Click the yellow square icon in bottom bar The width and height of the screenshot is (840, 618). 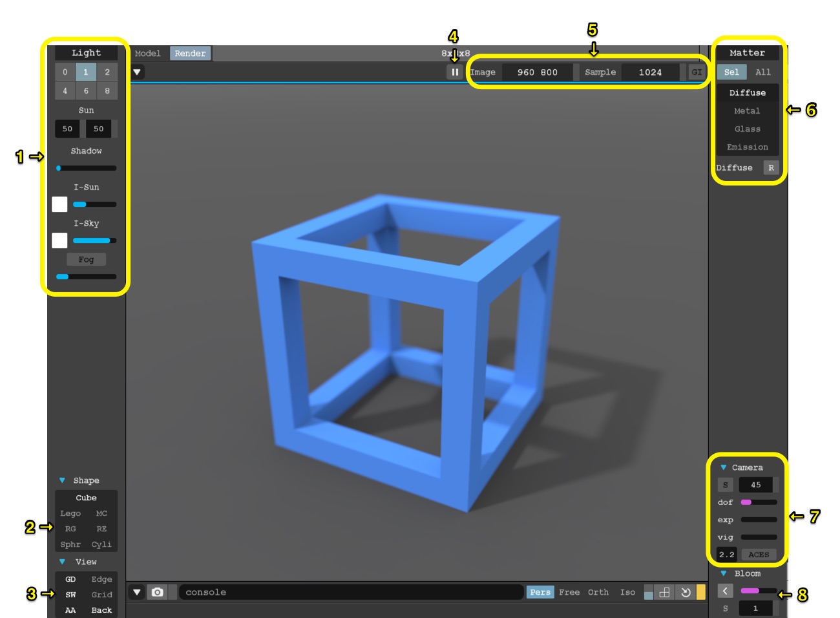[701, 592]
